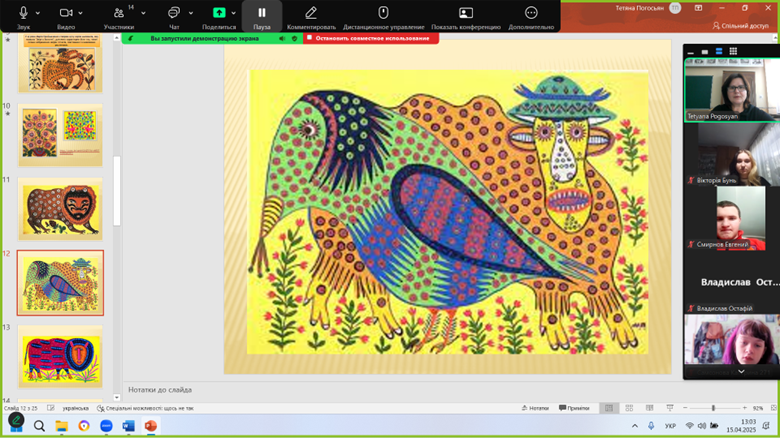This screenshot has height=438, width=780.
Task: Expand more videos chevron at panel bottom
Action: [x=741, y=372]
